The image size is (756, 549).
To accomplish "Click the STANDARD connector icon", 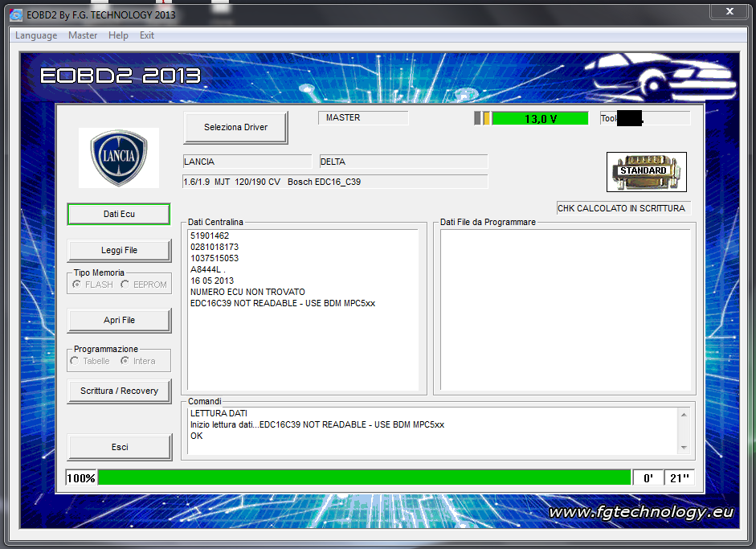I will [x=646, y=172].
